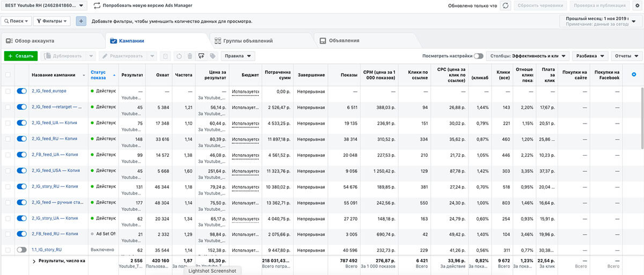Click the Ads Manager swap arrows icon
Screen dimensions: 644x275
point(97,6)
